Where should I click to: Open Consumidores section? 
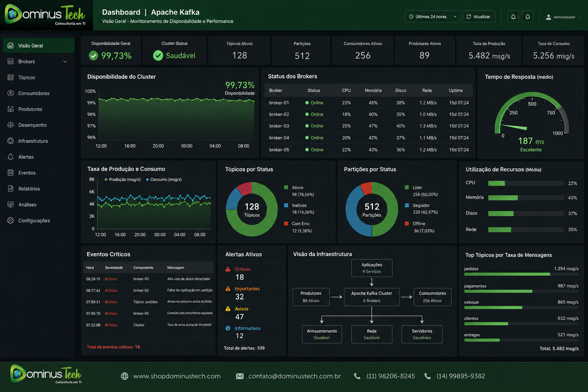pyautogui.click(x=39, y=93)
